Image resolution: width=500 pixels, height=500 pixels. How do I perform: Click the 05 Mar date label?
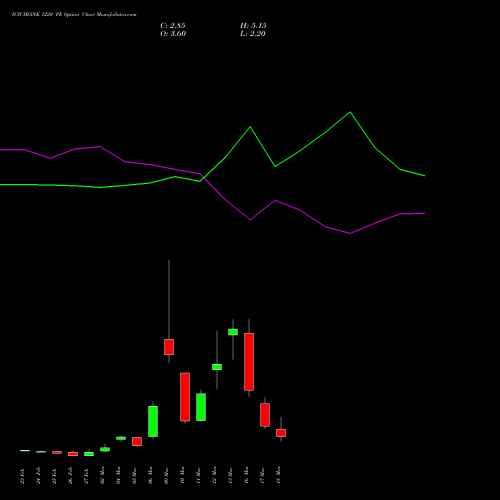point(134,475)
